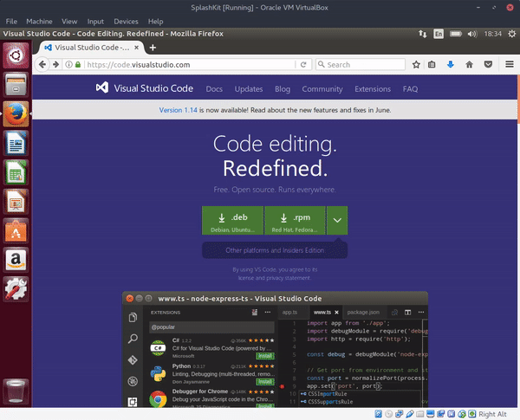Launch LibreOffice Calc from the launcher
520x420 pixels.
coord(16,172)
